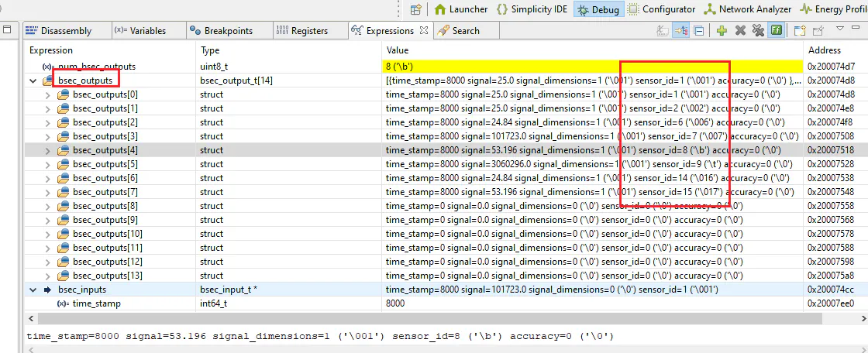The width and height of the screenshot is (868, 353).
Task: Click the int64_t type cell
Action: (214, 303)
